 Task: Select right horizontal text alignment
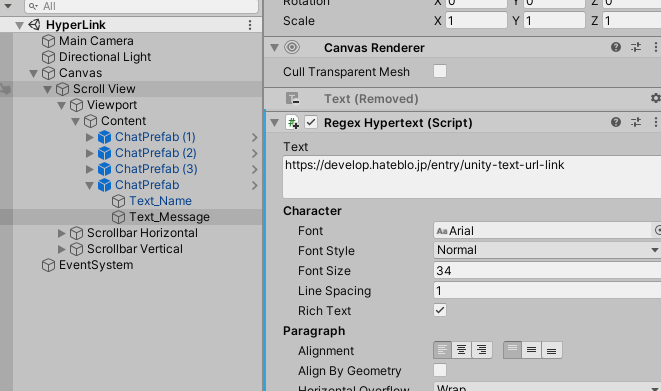pyautogui.click(x=481, y=350)
